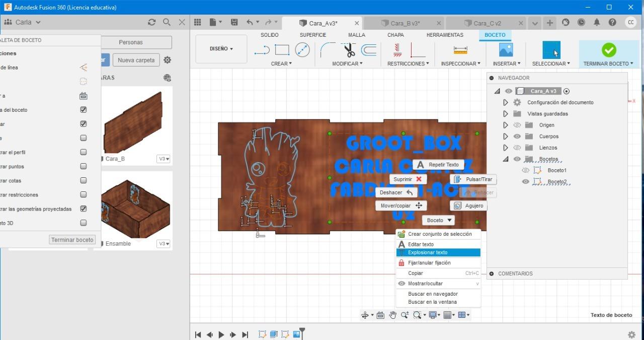Enable show constraints (restricciones) checkbox

coord(84,194)
